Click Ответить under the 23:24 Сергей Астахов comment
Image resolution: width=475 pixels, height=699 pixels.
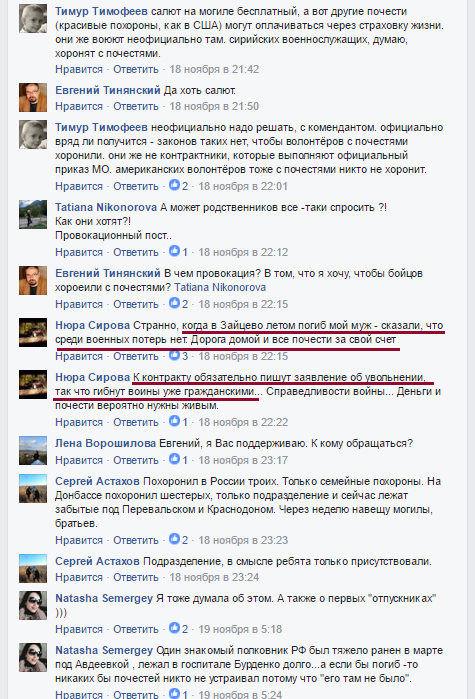(136, 577)
